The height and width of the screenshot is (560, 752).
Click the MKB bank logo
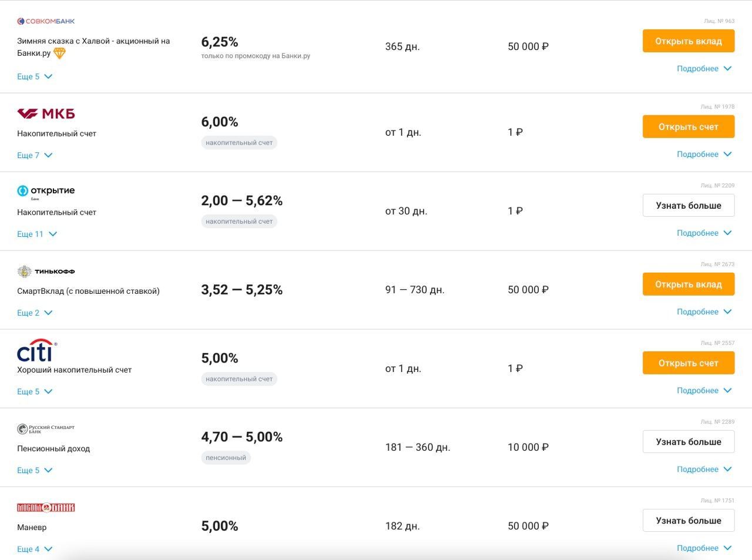46,113
